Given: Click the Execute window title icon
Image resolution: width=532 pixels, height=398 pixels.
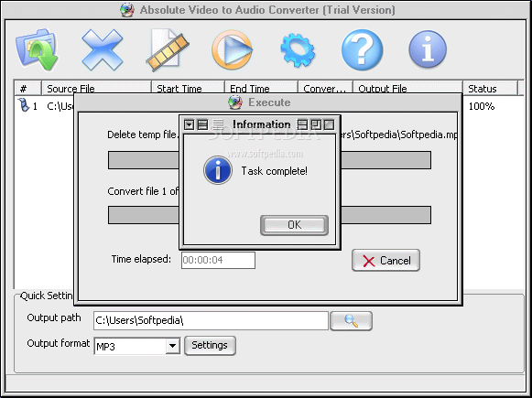Looking at the screenshot, I should 235,102.
